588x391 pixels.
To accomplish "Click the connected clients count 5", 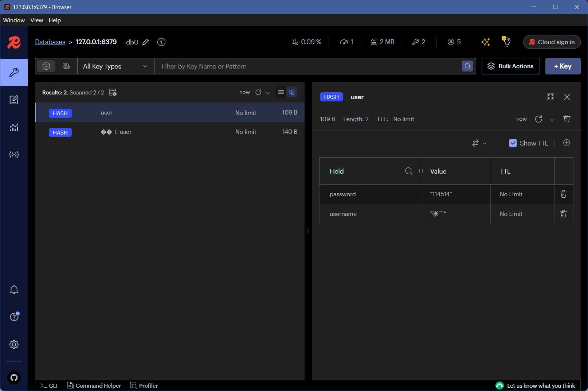I will pyautogui.click(x=454, y=42).
